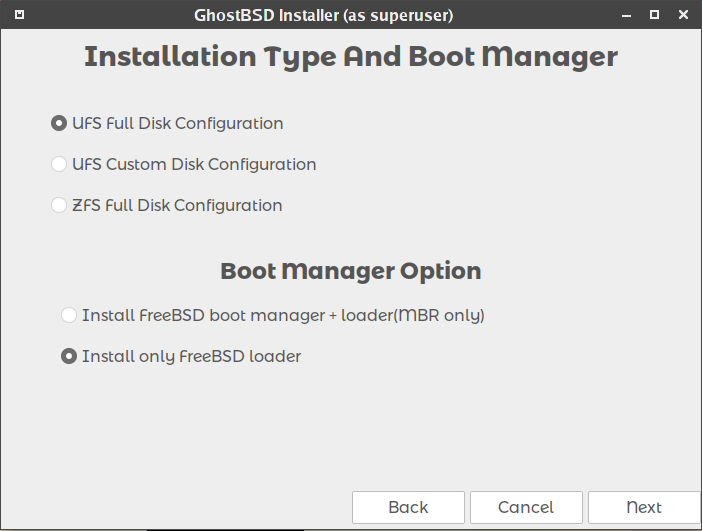Click the Install only FreeBSD loader label text
The image size is (702, 531).
192,356
